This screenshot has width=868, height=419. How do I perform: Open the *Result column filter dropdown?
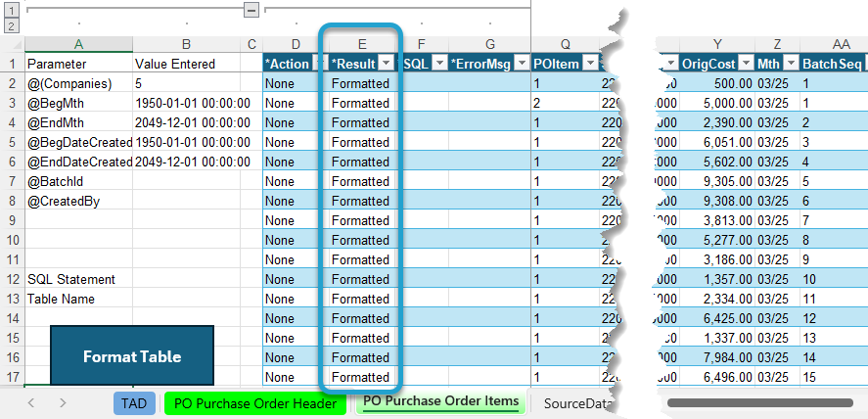coord(386,64)
